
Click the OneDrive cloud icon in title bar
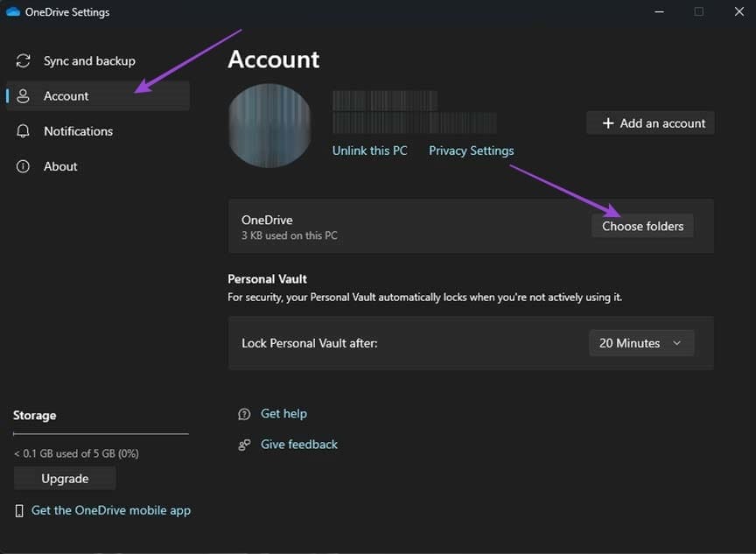coord(13,11)
